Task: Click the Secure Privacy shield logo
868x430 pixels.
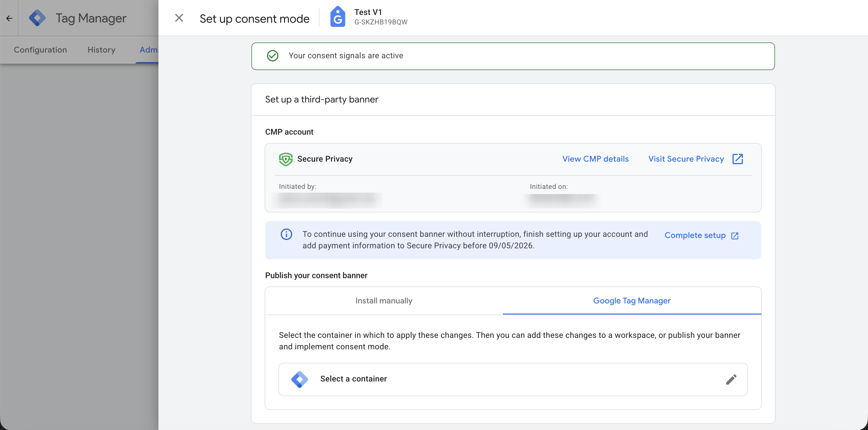Action: pyautogui.click(x=285, y=159)
